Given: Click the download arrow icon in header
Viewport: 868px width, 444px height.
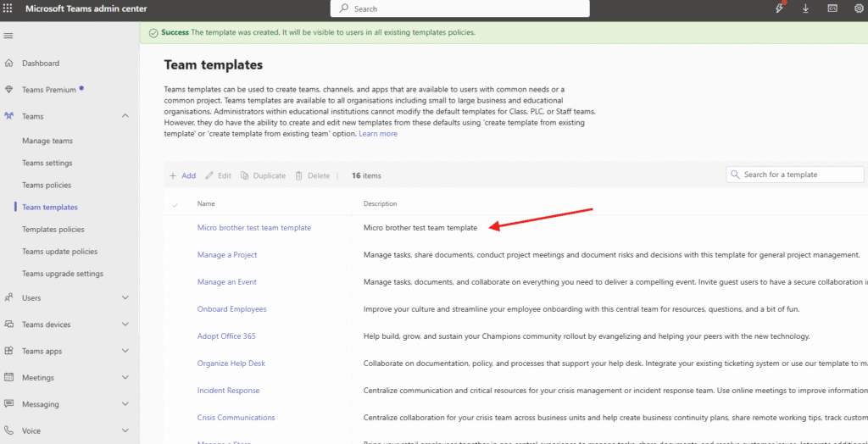Looking at the screenshot, I should point(805,8).
